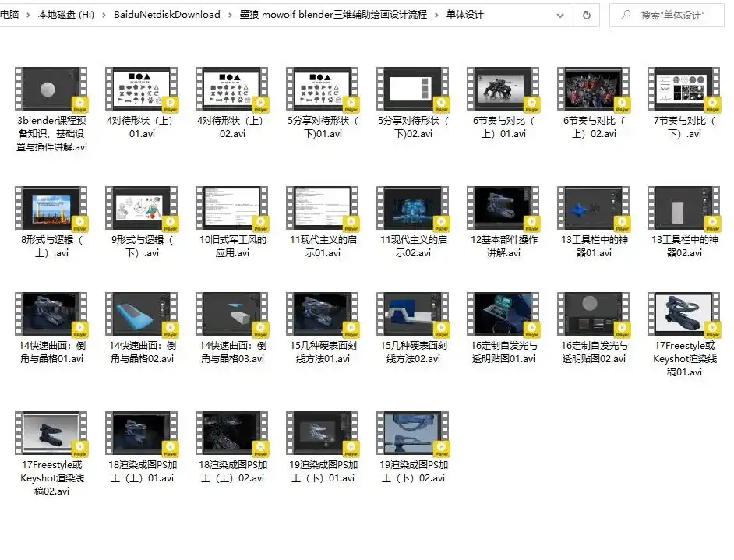Click the Player icon on 8形式与逻辑（上）.avi
The height and width of the screenshot is (560, 734).
[x=78, y=224]
